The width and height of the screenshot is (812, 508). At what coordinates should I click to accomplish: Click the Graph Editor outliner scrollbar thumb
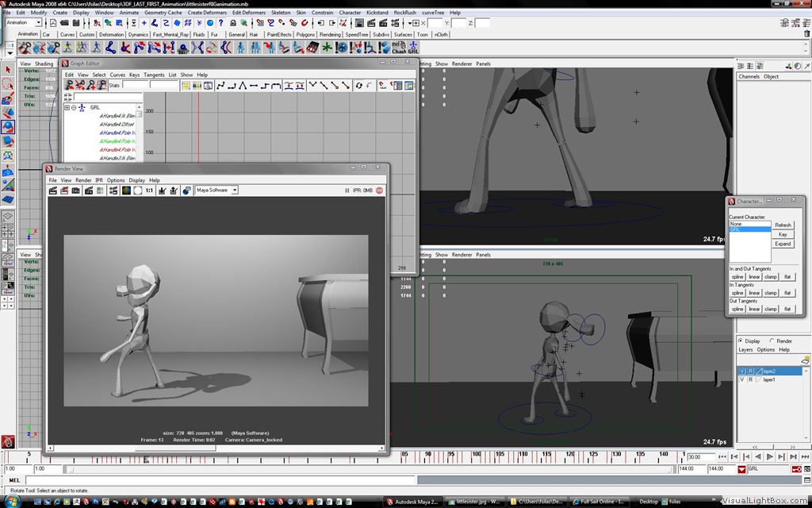click(139, 114)
